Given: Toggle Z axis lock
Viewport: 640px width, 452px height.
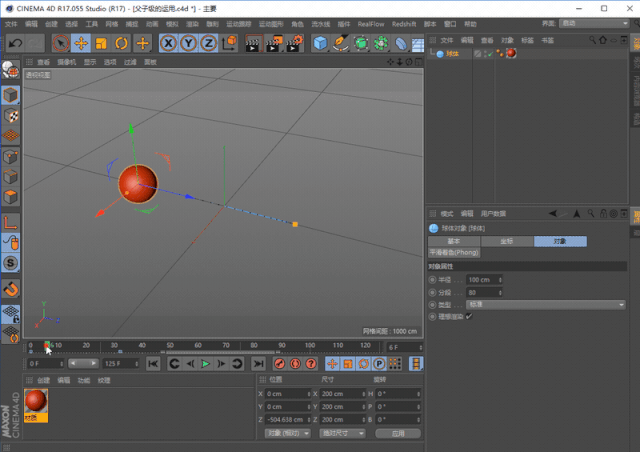Looking at the screenshot, I should tap(208, 43).
